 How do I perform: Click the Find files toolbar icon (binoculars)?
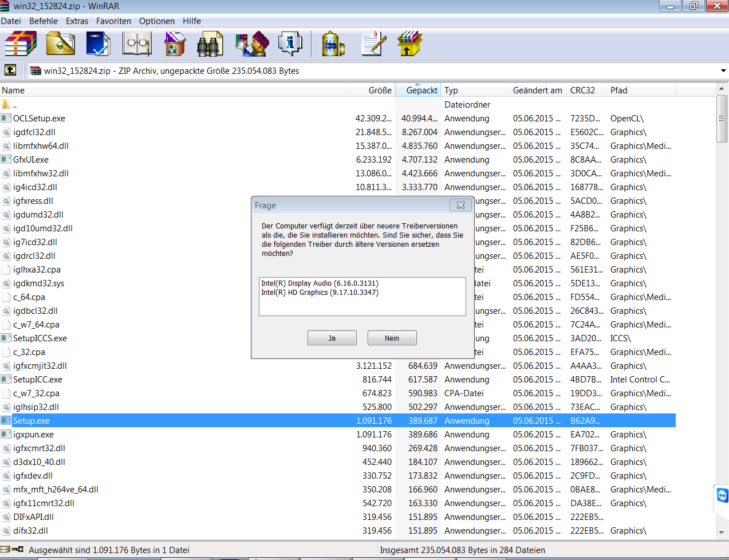[210, 44]
